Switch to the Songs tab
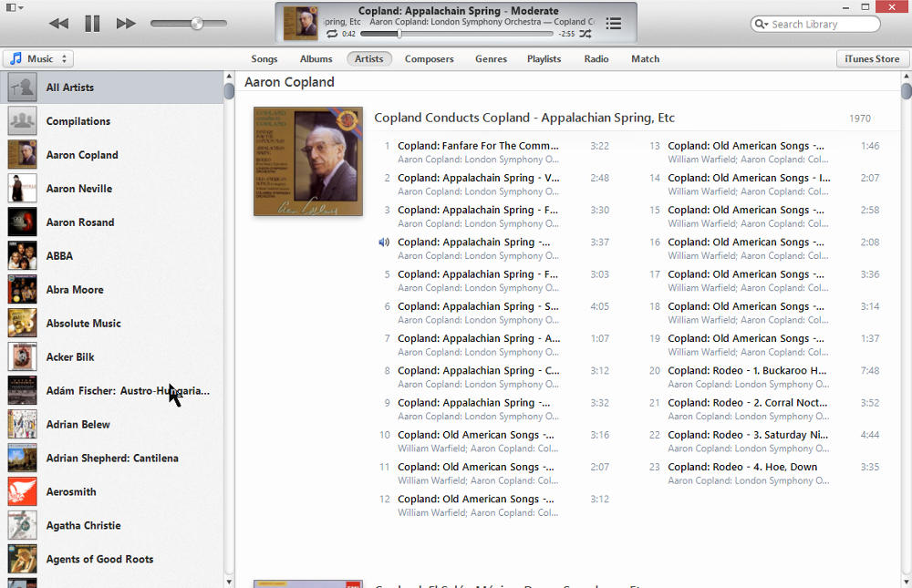This screenshot has height=588, width=912. (x=264, y=58)
